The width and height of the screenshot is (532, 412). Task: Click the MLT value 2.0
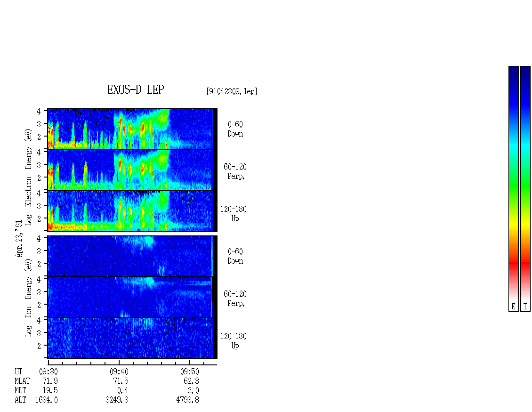click(x=193, y=391)
